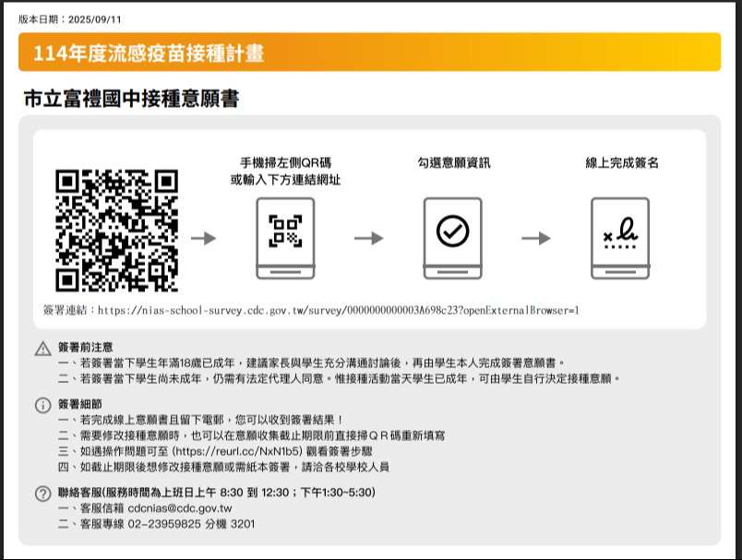Click the orange 114年度流感疫苗接種計畫 banner
This screenshot has height=560, width=742.
pyautogui.click(x=369, y=53)
